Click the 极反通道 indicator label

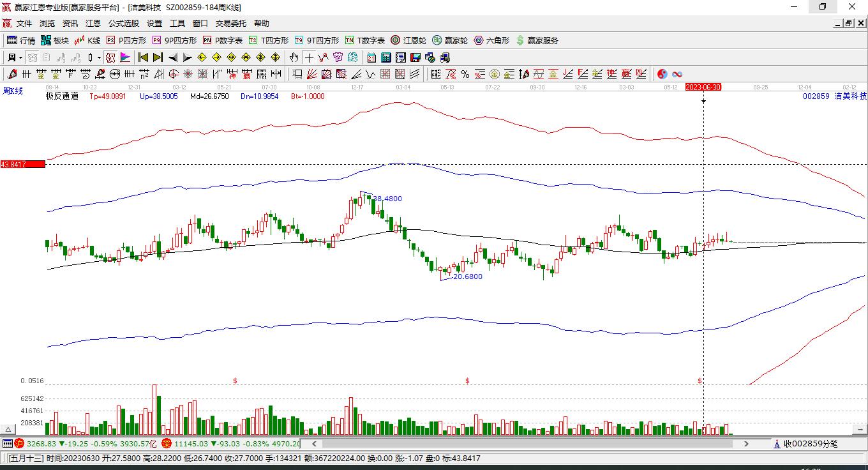(63, 96)
